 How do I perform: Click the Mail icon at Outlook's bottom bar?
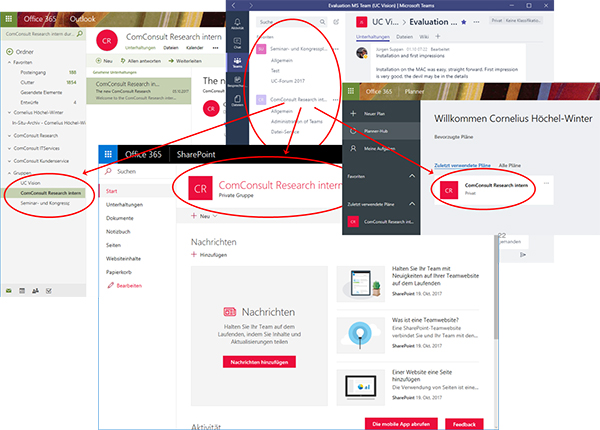(x=10, y=290)
